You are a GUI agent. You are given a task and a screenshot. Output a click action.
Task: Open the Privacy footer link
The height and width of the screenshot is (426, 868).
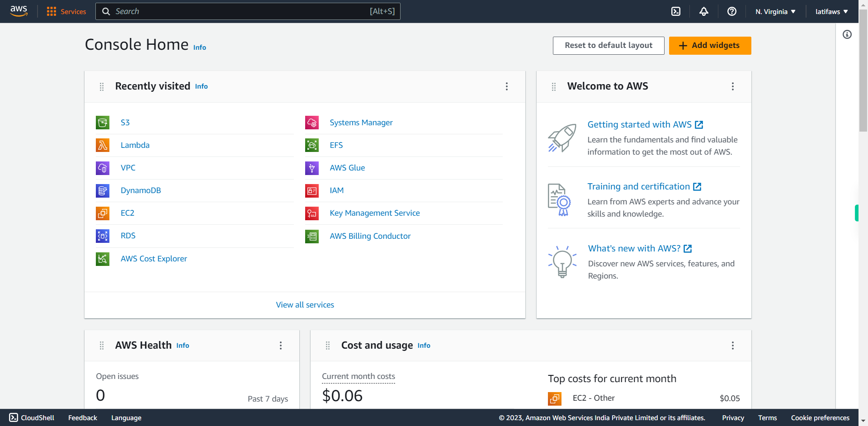pos(733,418)
